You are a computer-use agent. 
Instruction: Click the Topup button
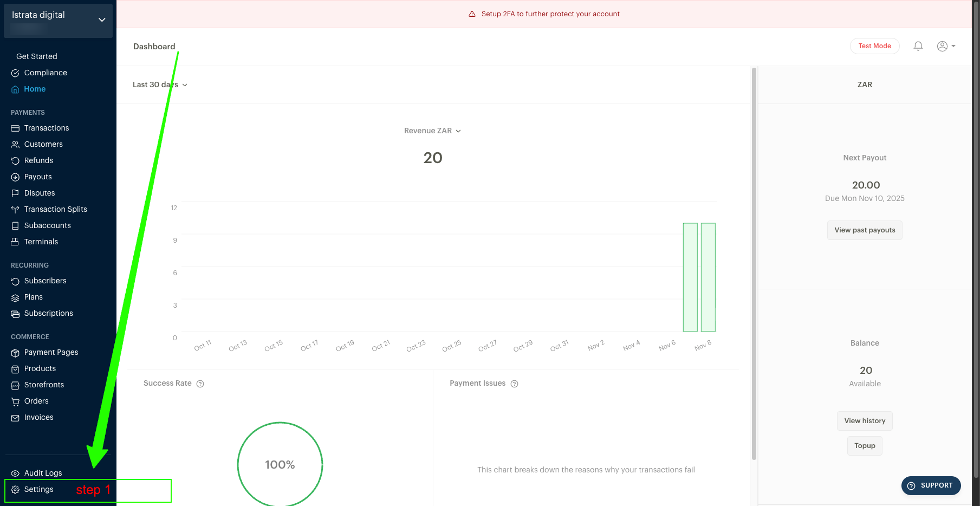865,446
